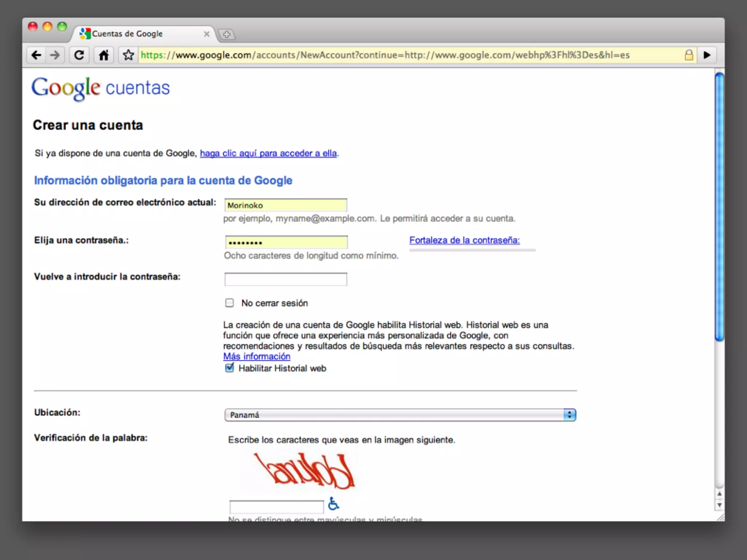The width and height of the screenshot is (747, 560).
Task: Click the accessibility wheelchair captcha icon
Action: pyautogui.click(x=333, y=503)
